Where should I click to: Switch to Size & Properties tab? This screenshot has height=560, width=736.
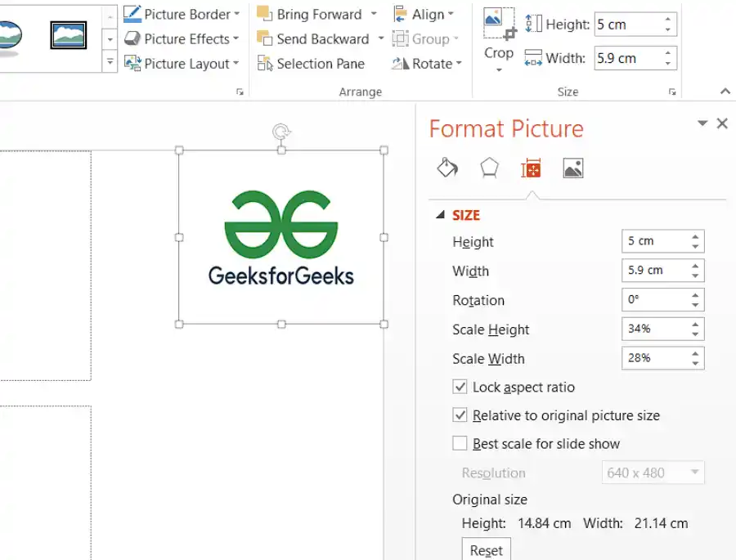tap(531, 168)
